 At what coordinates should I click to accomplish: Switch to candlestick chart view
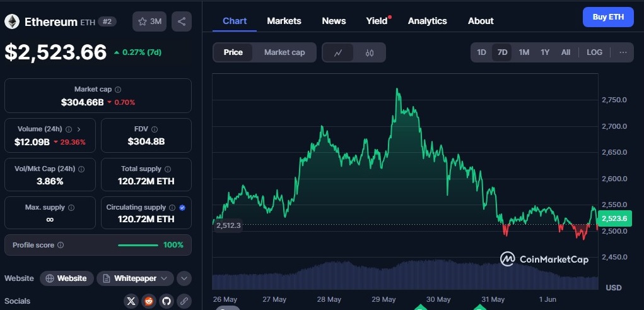coord(369,52)
